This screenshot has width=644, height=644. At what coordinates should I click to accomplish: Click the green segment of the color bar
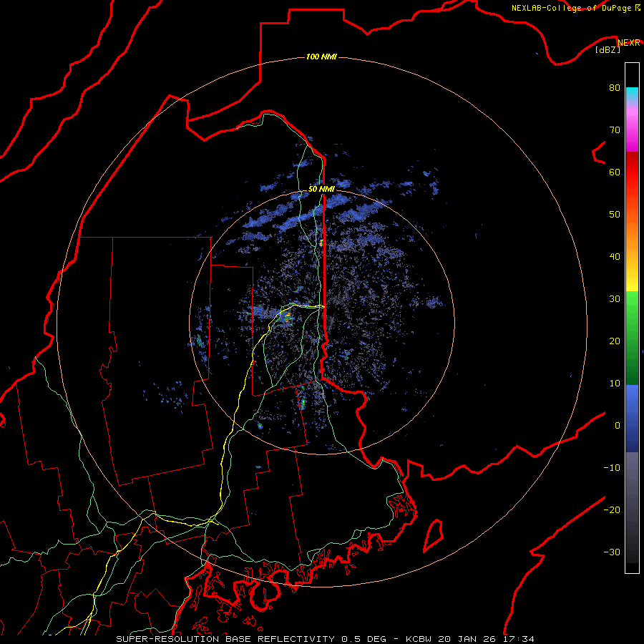coord(632,338)
